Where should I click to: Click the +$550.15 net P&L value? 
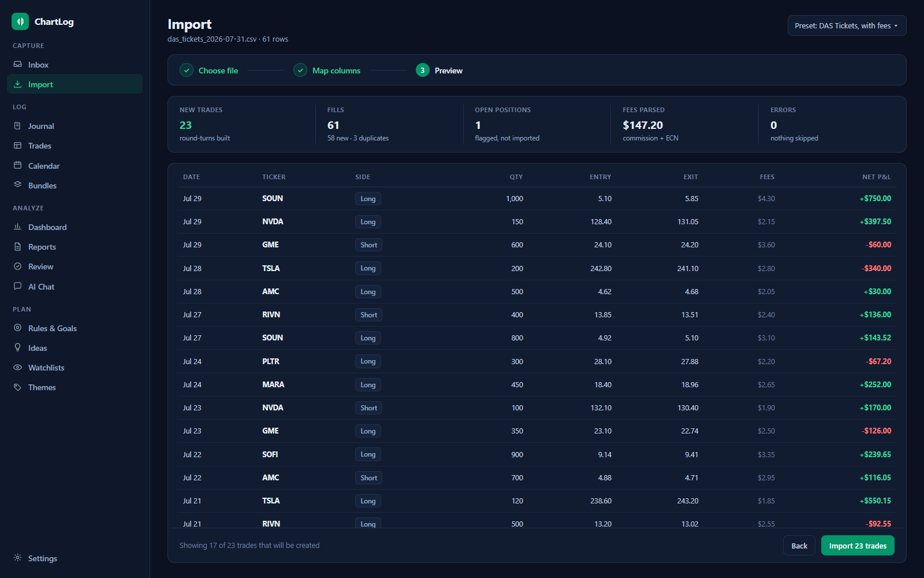[x=875, y=501]
